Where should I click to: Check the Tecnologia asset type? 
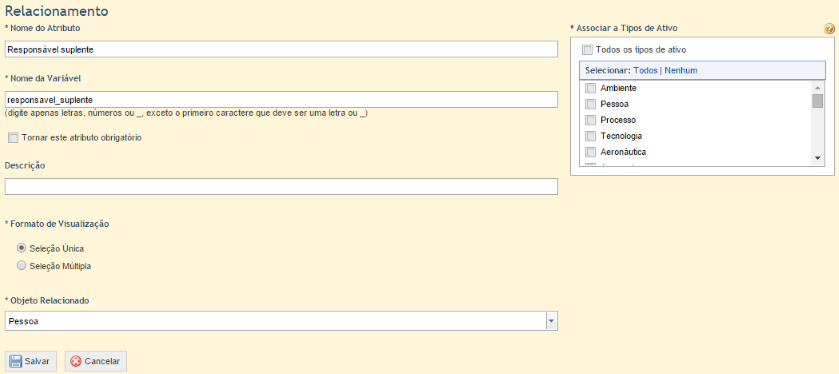(x=590, y=136)
